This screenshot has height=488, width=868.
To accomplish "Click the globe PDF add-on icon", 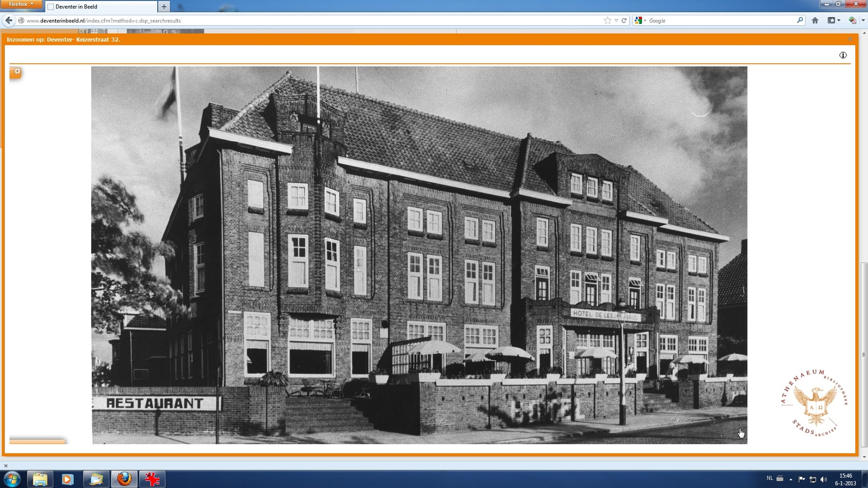I will point(852,20).
